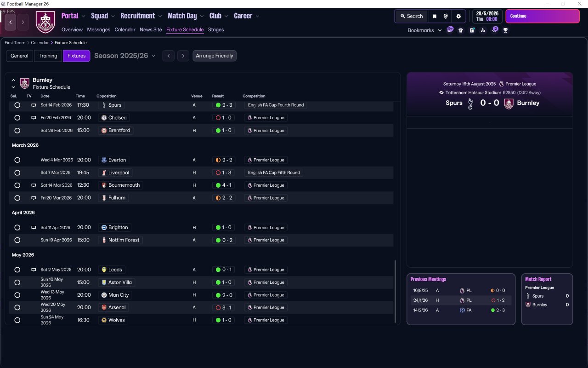
Task: Click the shirt icon in the bookmarks bar
Action: pos(461,30)
